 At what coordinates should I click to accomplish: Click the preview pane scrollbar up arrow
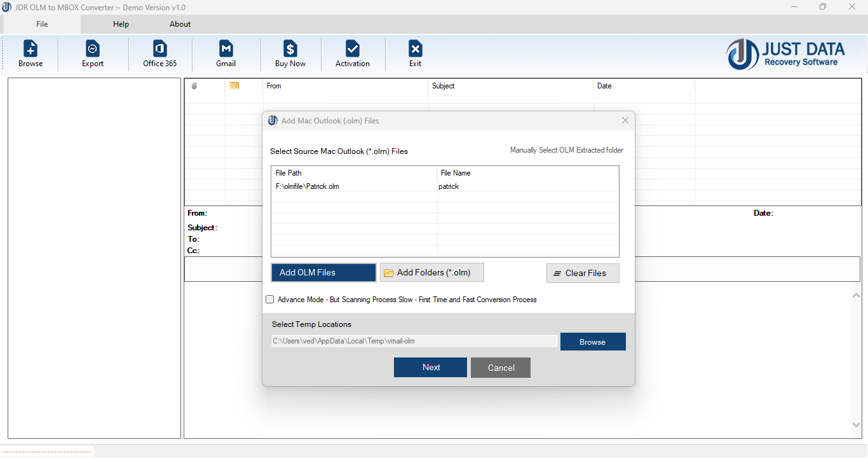point(856,295)
